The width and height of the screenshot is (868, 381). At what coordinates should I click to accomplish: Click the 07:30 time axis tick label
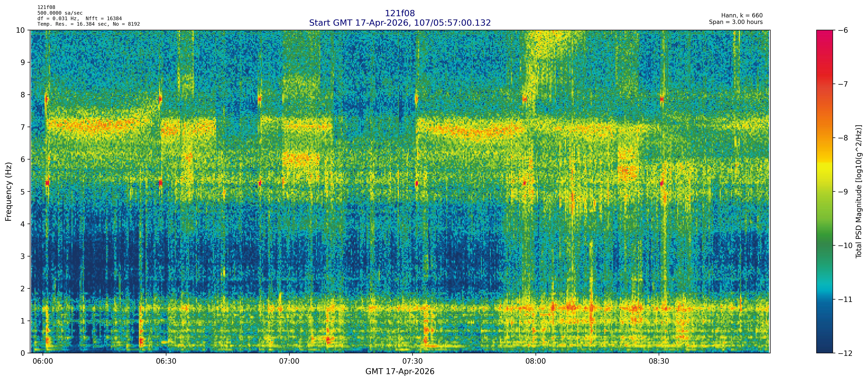pos(412,362)
